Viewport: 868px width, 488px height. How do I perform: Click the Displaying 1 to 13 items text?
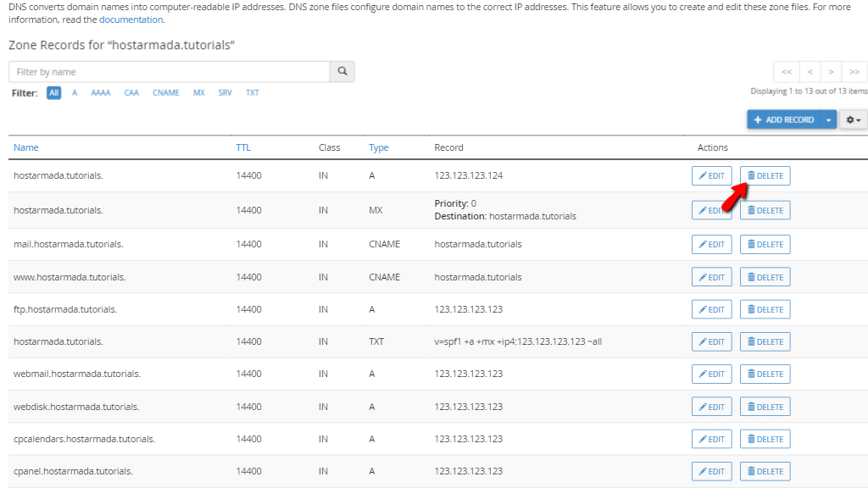tap(809, 91)
